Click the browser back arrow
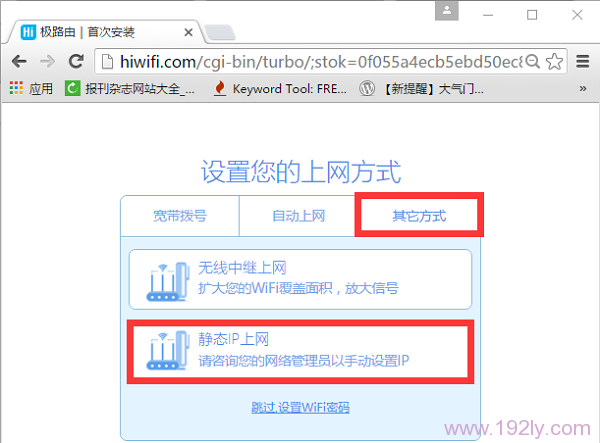 point(17,60)
